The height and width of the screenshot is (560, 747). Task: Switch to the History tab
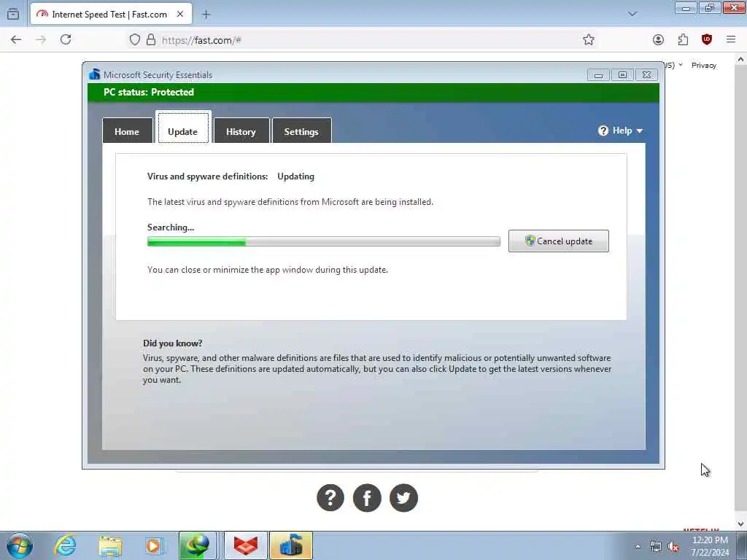tap(241, 131)
